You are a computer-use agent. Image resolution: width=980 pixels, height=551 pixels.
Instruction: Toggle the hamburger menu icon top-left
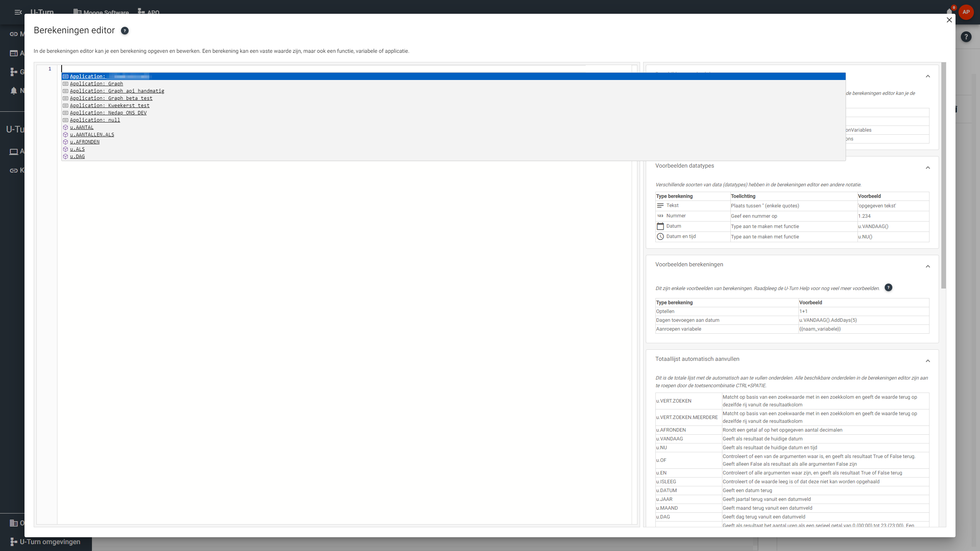(x=18, y=12)
